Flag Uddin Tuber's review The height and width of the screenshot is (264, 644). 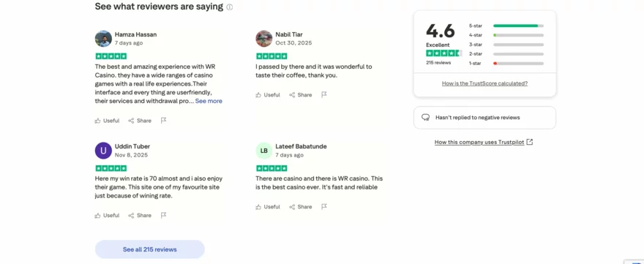(x=163, y=215)
